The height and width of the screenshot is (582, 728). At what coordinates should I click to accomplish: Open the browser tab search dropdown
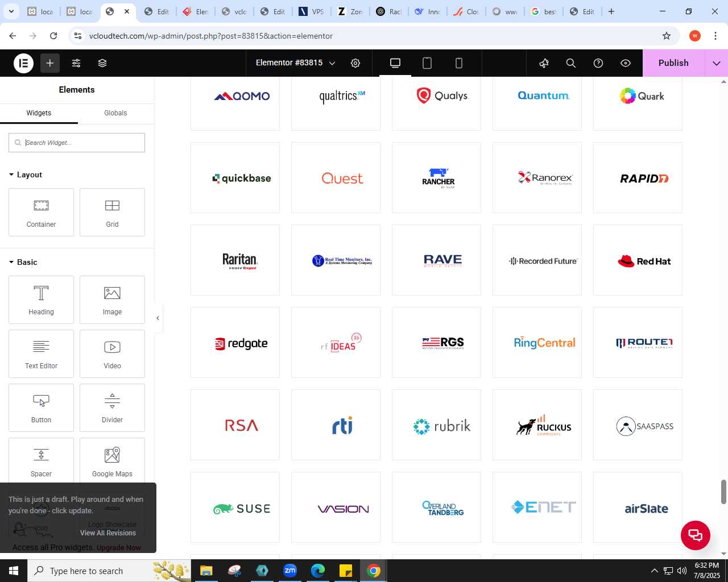pos(11,11)
